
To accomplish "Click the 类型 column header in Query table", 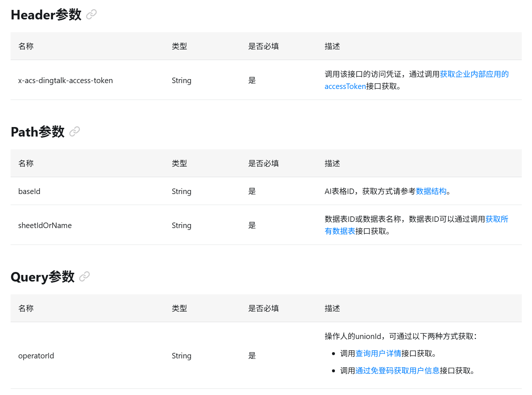I will pos(180,308).
